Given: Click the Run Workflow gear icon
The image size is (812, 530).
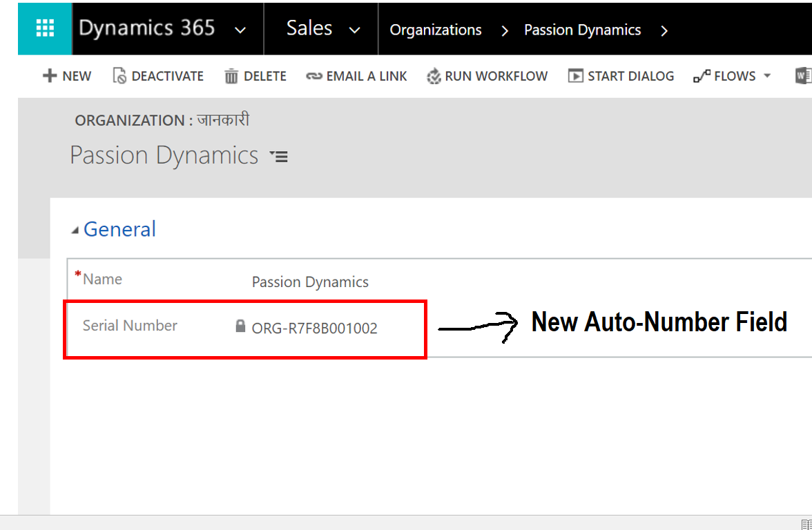Looking at the screenshot, I should (x=434, y=77).
